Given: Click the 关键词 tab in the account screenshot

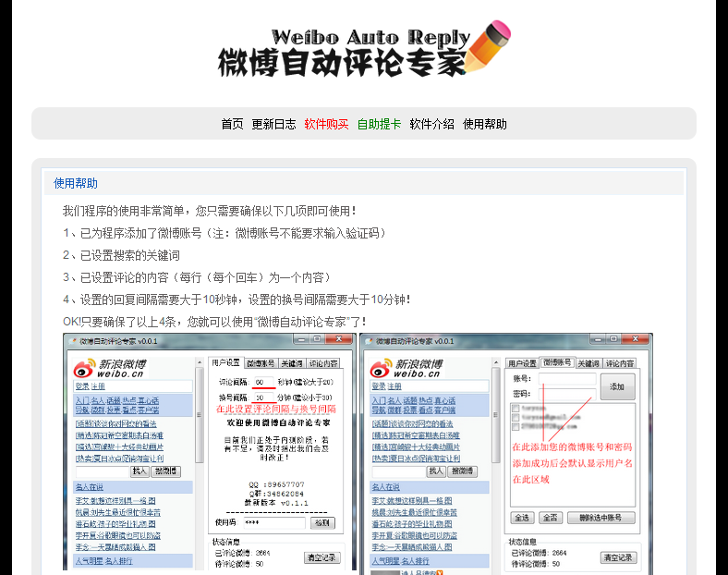Looking at the screenshot, I should click(588, 363).
